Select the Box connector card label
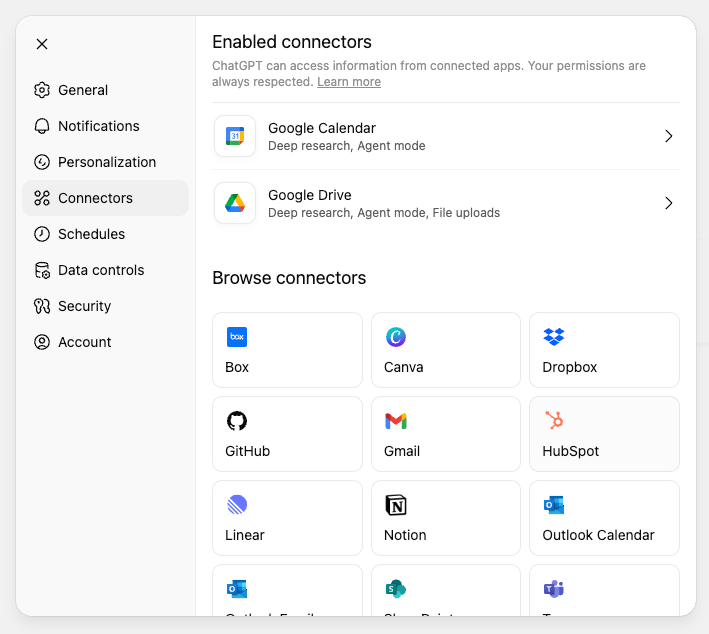The image size is (709, 634). point(237,367)
